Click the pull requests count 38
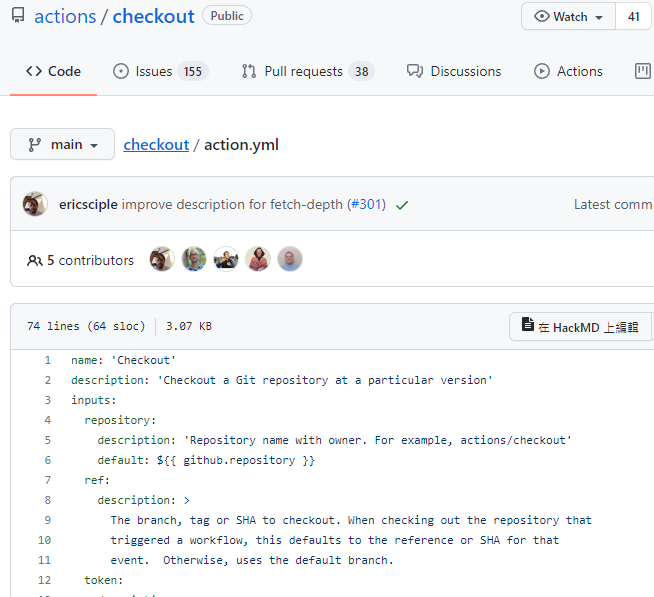 coord(362,71)
